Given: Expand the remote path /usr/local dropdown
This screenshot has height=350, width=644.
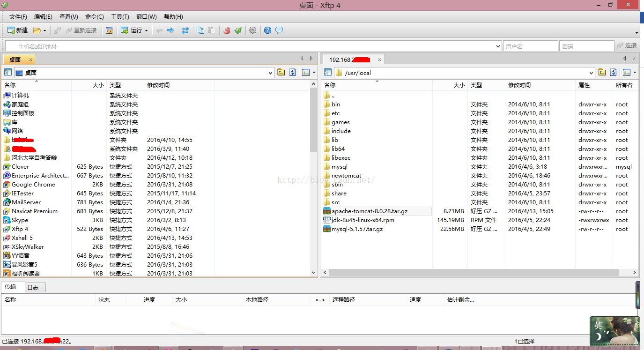Looking at the screenshot, I should 591,73.
